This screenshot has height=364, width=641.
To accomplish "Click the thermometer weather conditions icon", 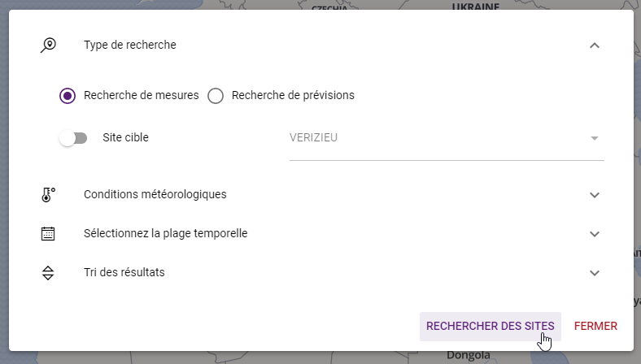I will coord(48,194).
